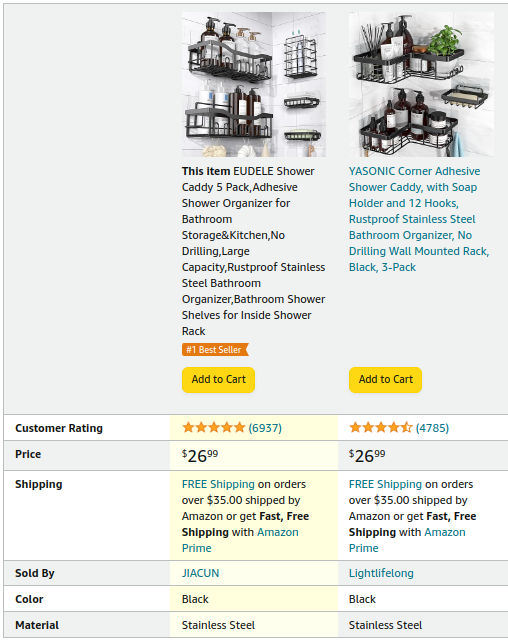Visit the Lightlifelong seller page
The width and height of the screenshot is (508, 641).
click(x=381, y=573)
